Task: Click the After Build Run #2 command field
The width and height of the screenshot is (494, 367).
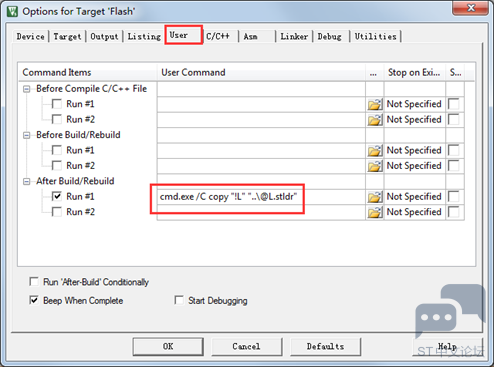Action: coord(261,212)
